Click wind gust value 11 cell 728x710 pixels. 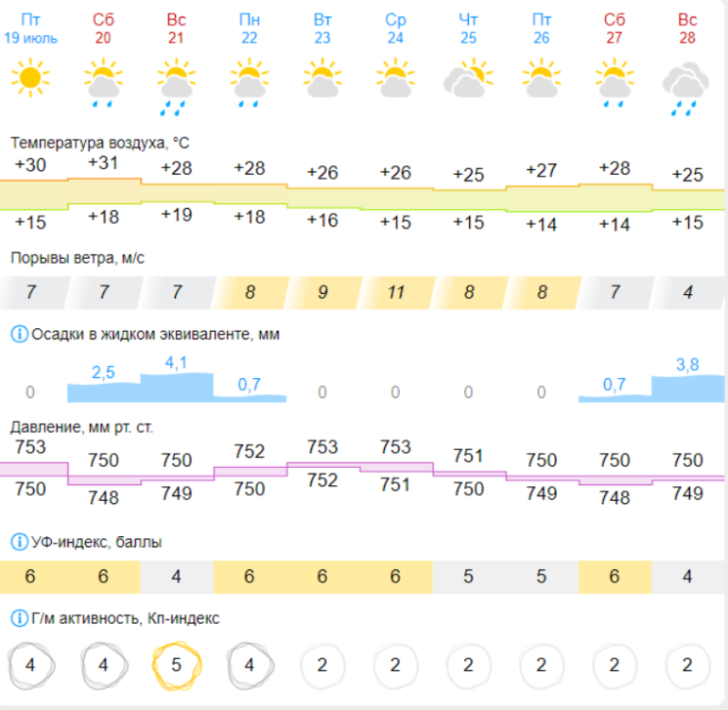coord(395,292)
